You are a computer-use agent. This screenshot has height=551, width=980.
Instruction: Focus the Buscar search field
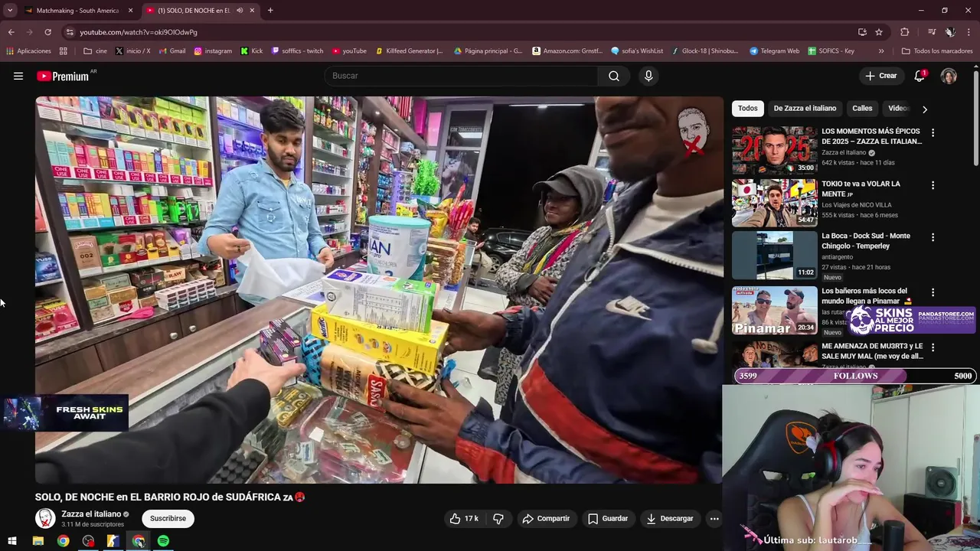click(462, 76)
